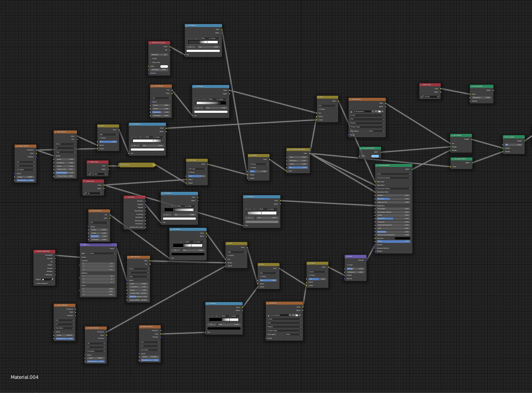This screenshot has width=532, height=393.
Task: Click Strength 0.398 field on Bump node
Action: click(355, 269)
